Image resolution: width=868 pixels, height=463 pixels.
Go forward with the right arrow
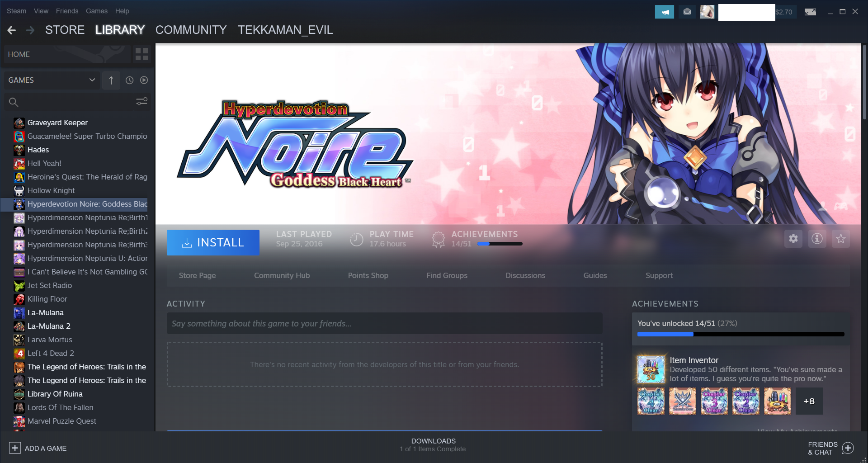point(30,30)
